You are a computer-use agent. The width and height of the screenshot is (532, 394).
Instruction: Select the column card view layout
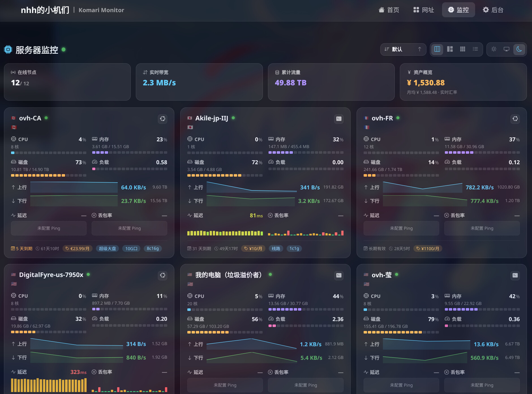coord(437,49)
